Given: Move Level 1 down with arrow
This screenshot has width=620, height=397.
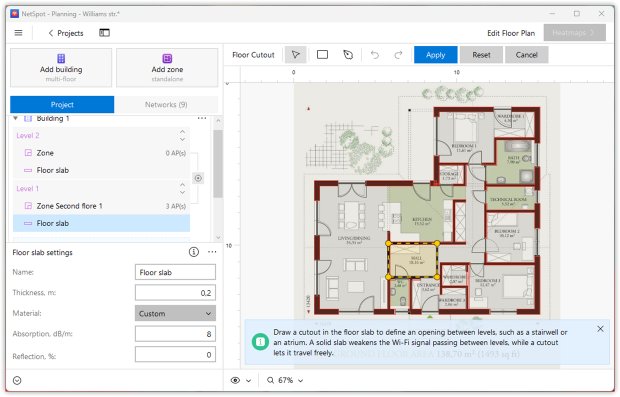Looking at the screenshot, I should [x=182, y=192].
